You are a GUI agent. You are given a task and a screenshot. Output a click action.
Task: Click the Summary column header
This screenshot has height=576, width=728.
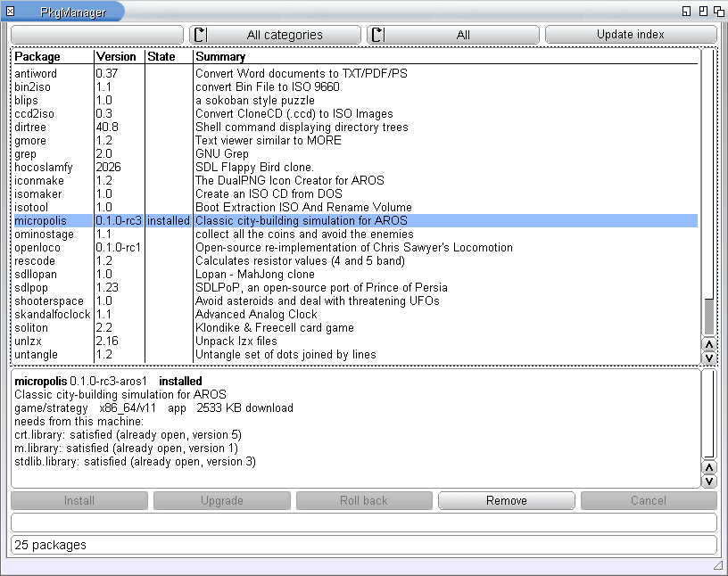point(220,57)
